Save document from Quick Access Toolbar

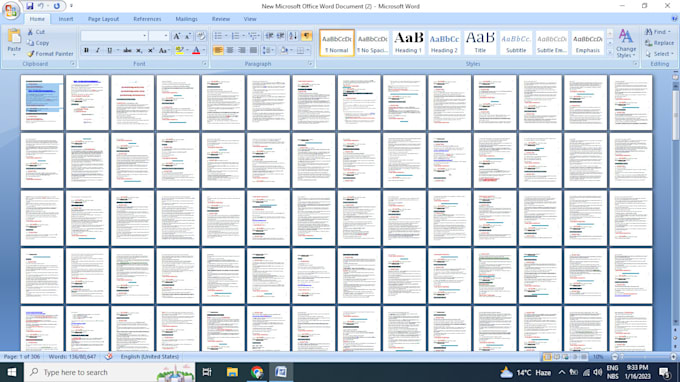click(29, 6)
